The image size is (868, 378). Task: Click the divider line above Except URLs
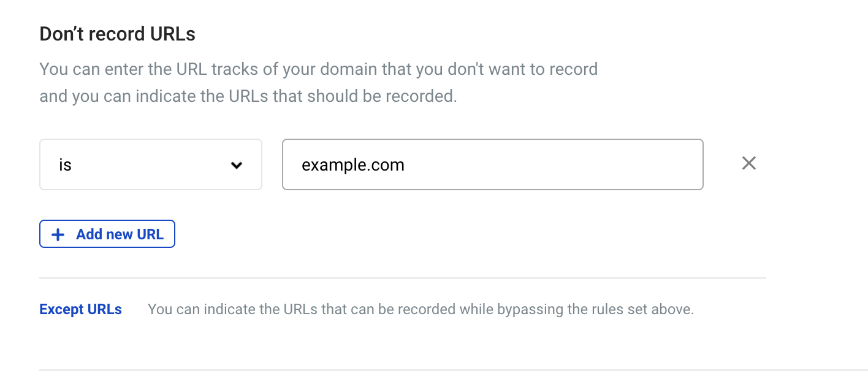(403, 278)
